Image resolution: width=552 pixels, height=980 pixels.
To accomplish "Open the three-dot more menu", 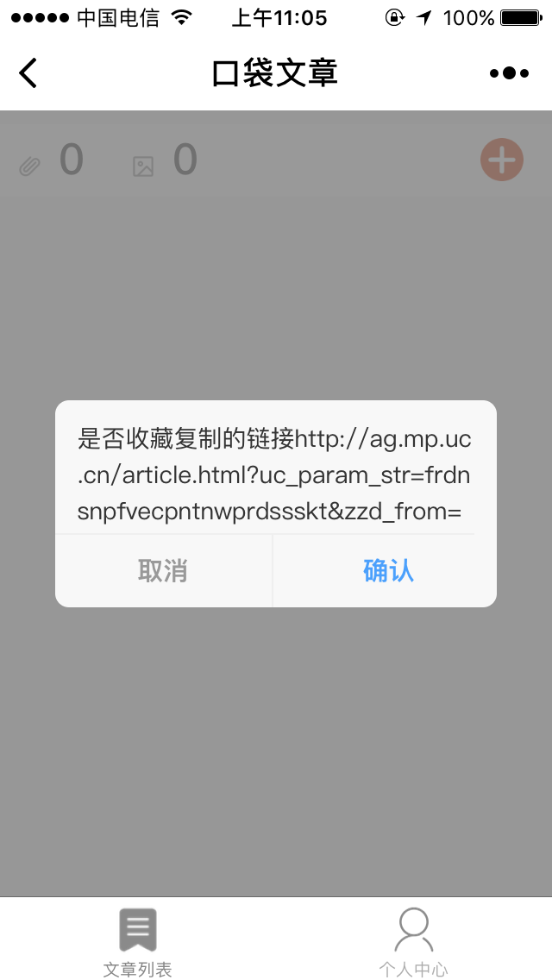I will tap(509, 73).
